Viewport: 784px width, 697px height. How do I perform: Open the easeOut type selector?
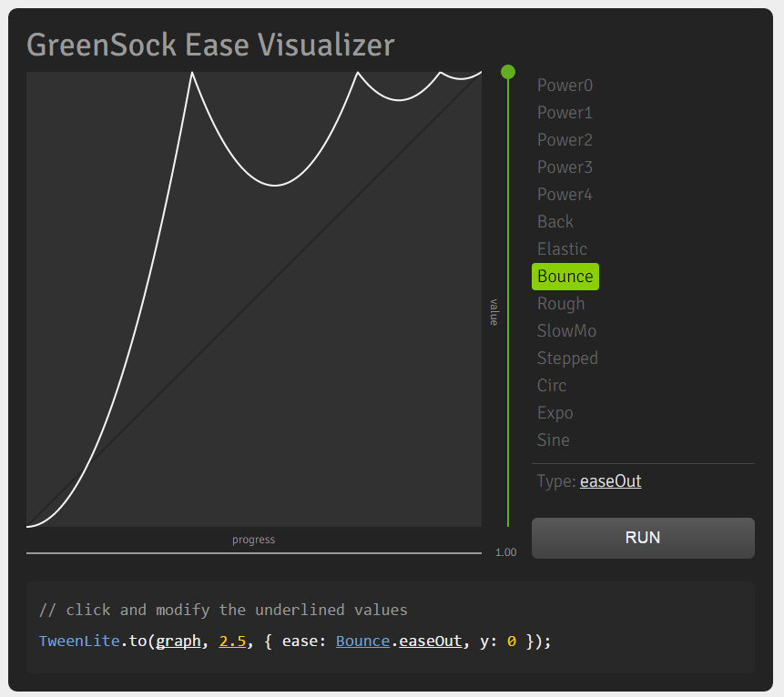pyautogui.click(x=610, y=481)
